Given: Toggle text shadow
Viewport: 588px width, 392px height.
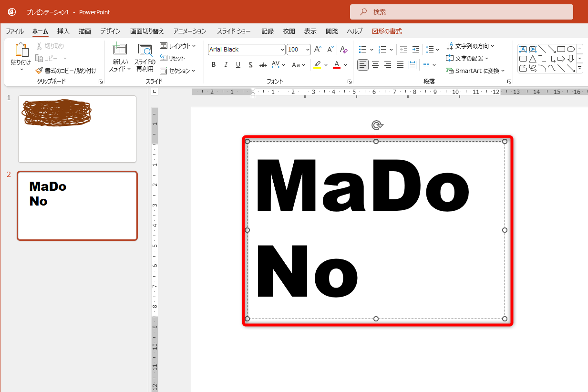Looking at the screenshot, I should click(x=250, y=65).
